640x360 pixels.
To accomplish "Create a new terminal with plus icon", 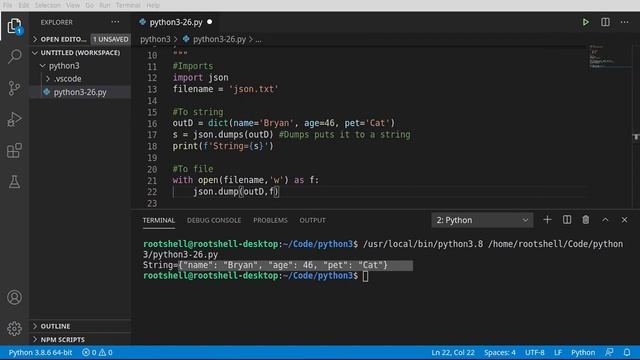I will tap(547, 220).
